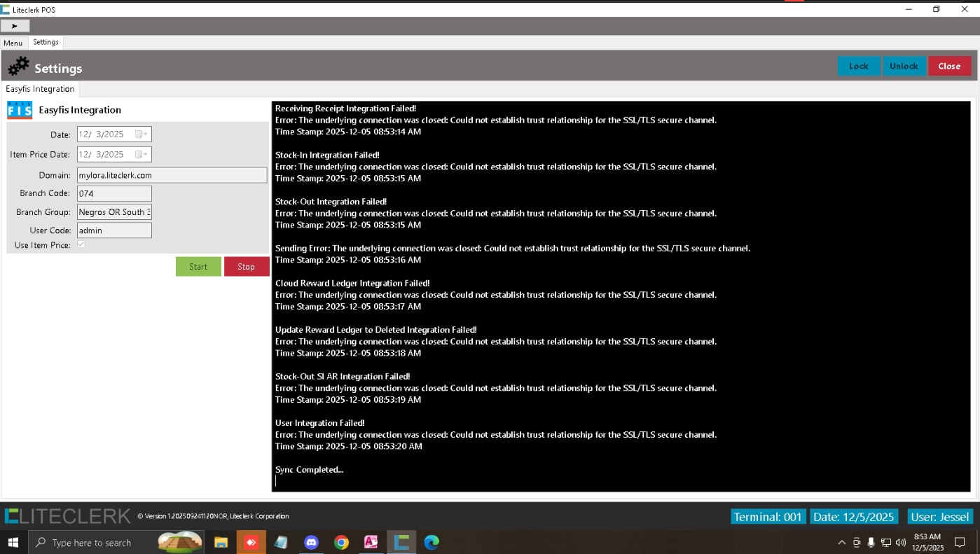Click the Domain input field
The image size is (980, 554).
(x=172, y=175)
